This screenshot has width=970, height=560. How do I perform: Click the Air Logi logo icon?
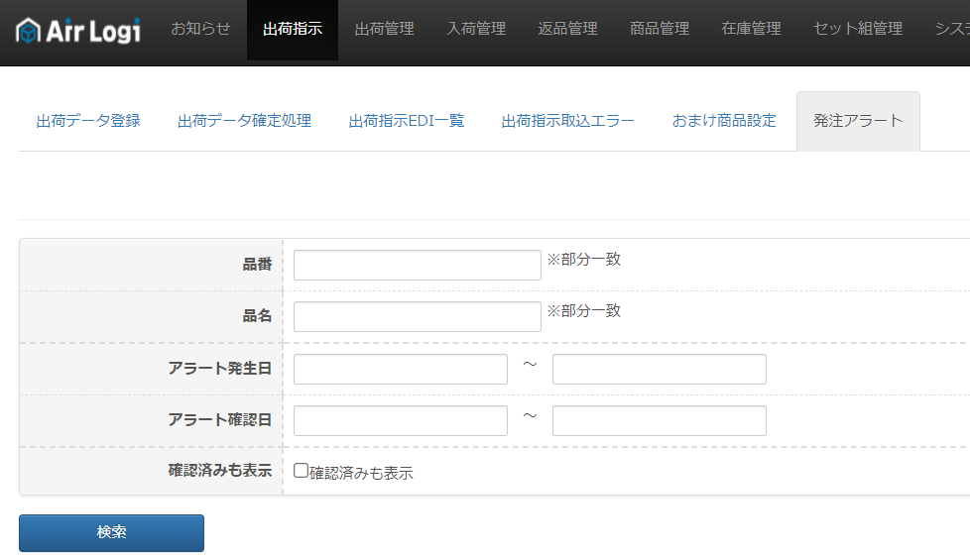click(29, 30)
